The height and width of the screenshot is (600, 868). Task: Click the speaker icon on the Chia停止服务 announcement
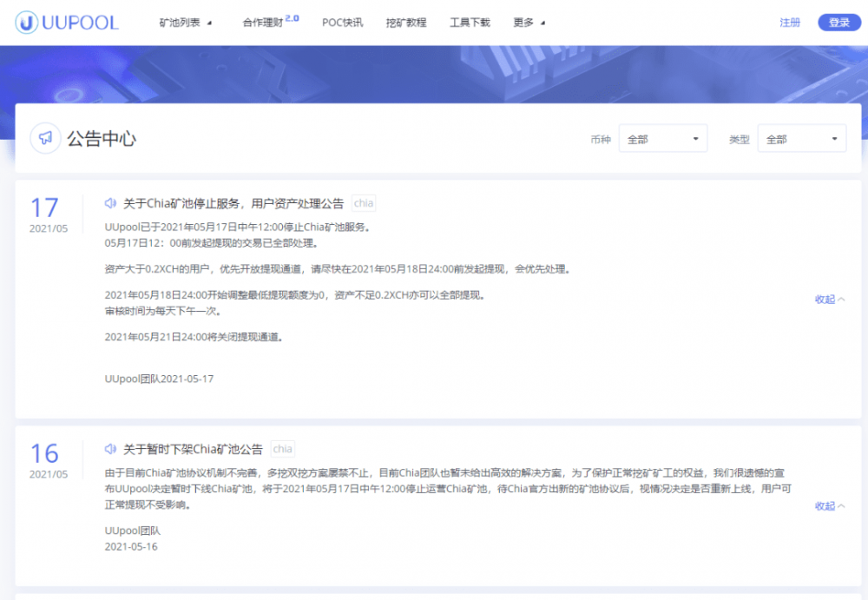pos(110,202)
